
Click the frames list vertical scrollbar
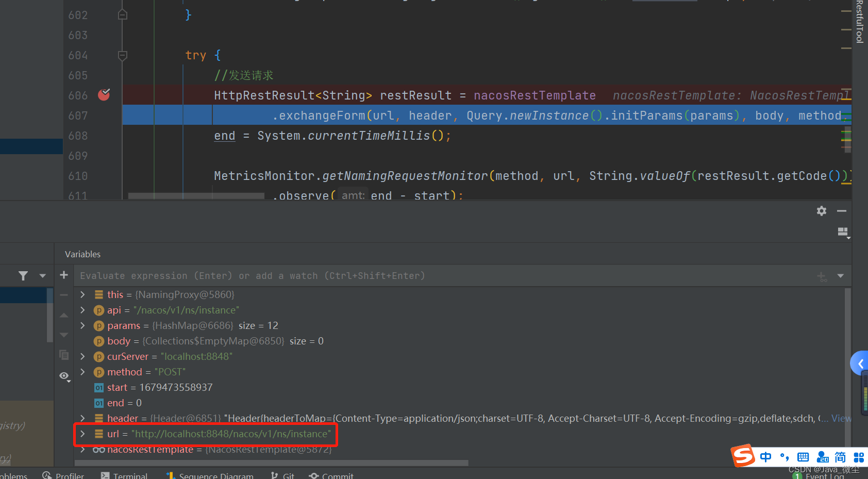50,315
